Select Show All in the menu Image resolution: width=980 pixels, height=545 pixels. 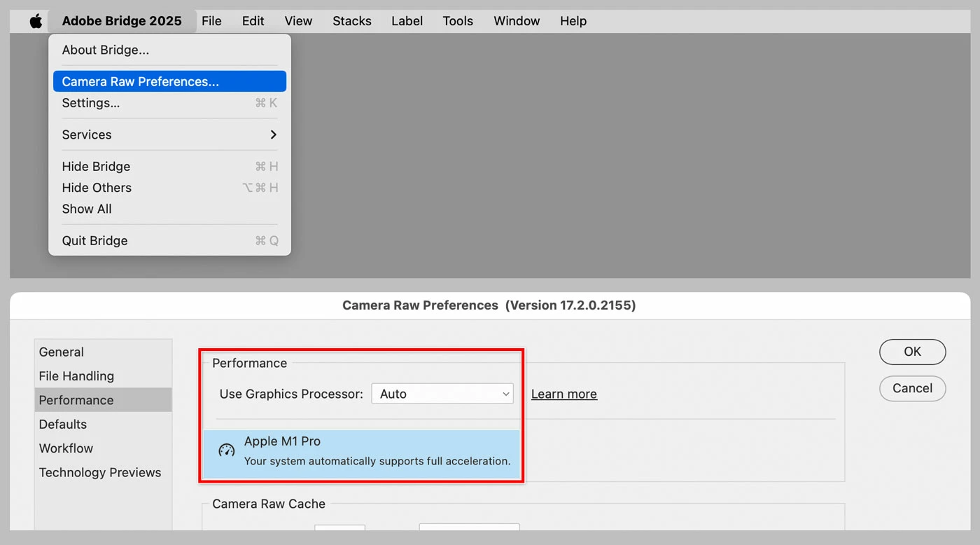169,209
